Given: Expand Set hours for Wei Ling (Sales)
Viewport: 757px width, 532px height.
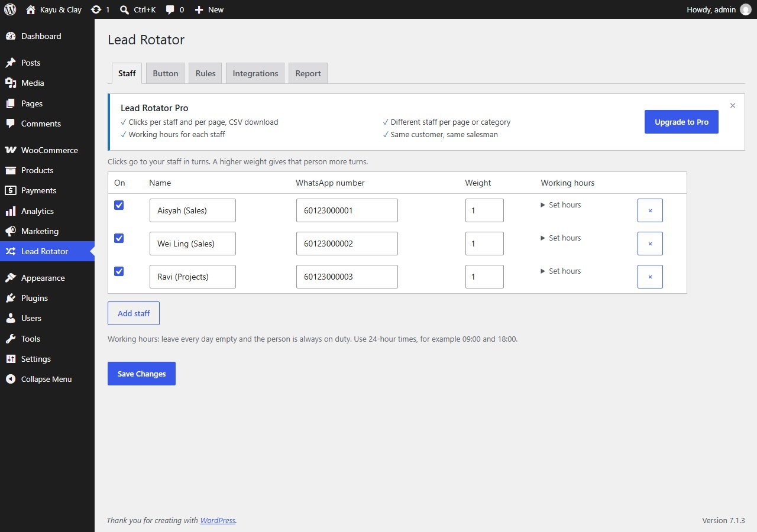Looking at the screenshot, I should click(561, 238).
